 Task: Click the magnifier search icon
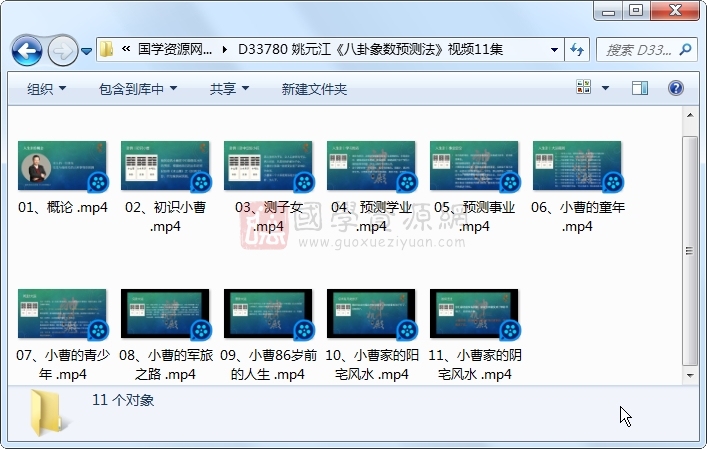[685, 49]
